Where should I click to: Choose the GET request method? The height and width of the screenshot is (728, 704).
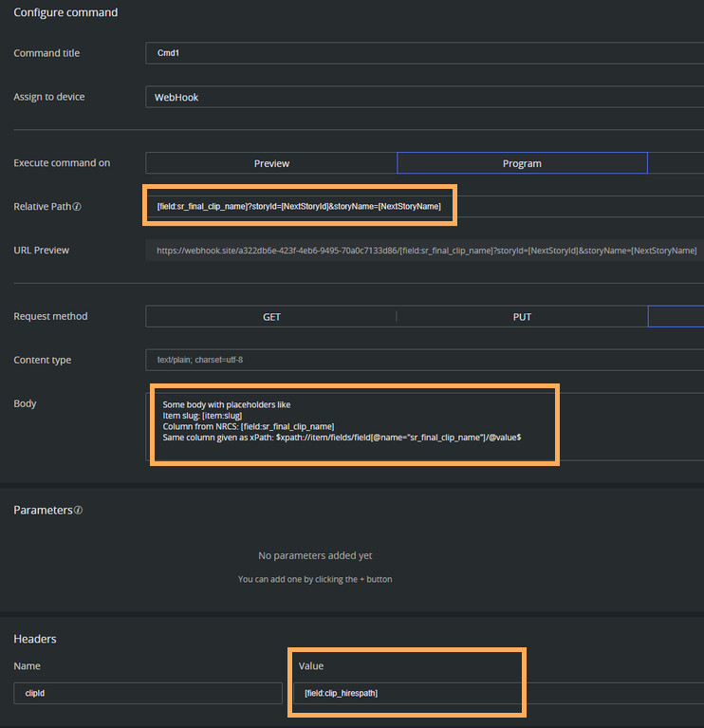(x=271, y=317)
